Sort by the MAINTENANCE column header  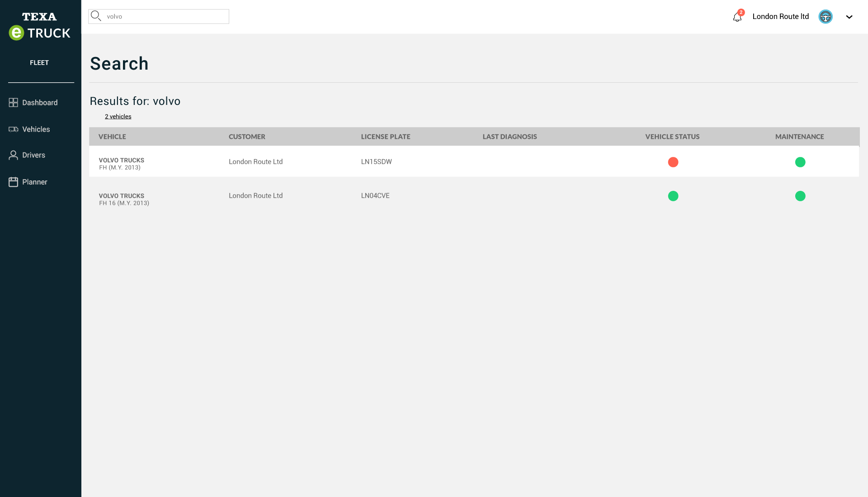pos(799,137)
